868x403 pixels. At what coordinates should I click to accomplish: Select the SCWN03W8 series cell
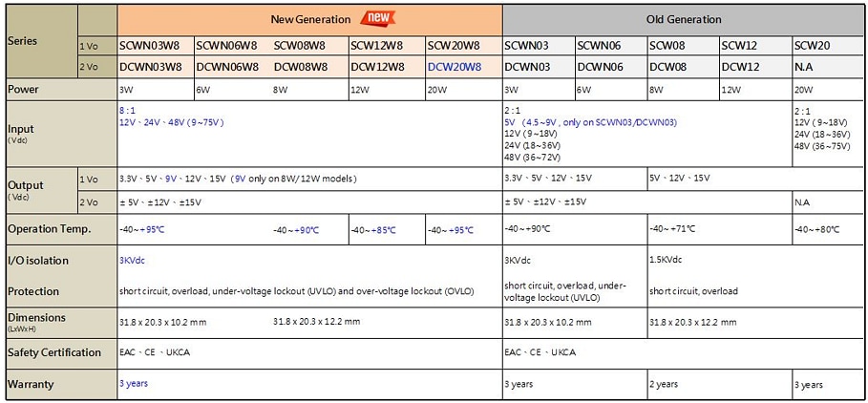[150, 45]
